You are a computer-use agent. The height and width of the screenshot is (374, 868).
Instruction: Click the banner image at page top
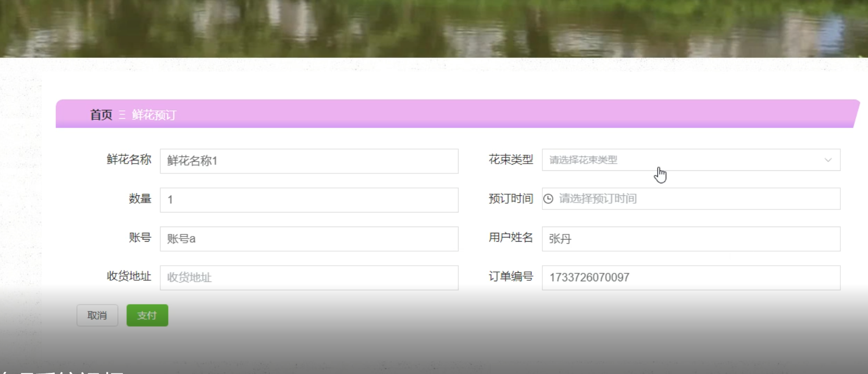tap(433, 28)
